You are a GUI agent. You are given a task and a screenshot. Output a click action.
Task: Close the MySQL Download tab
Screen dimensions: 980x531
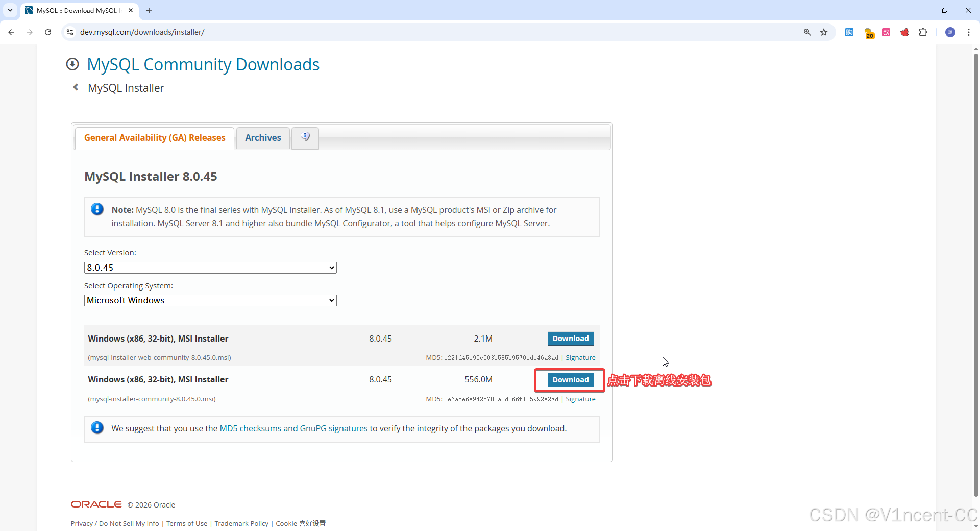[x=131, y=10]
